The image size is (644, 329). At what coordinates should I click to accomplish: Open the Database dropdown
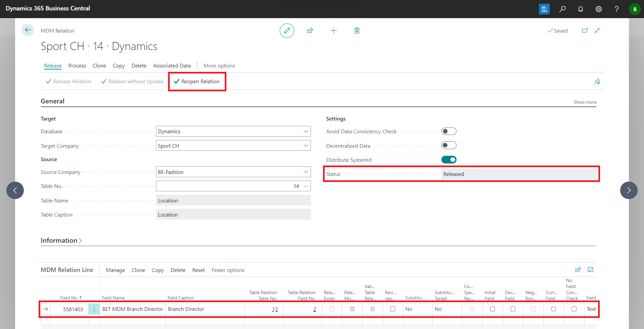tap(306, 132)
